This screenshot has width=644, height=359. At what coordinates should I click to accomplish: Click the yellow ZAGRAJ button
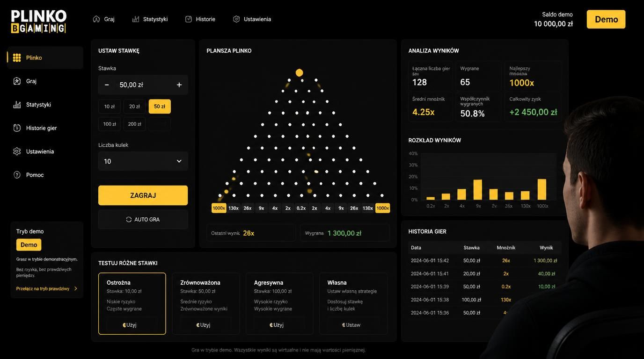pos(143,195)
